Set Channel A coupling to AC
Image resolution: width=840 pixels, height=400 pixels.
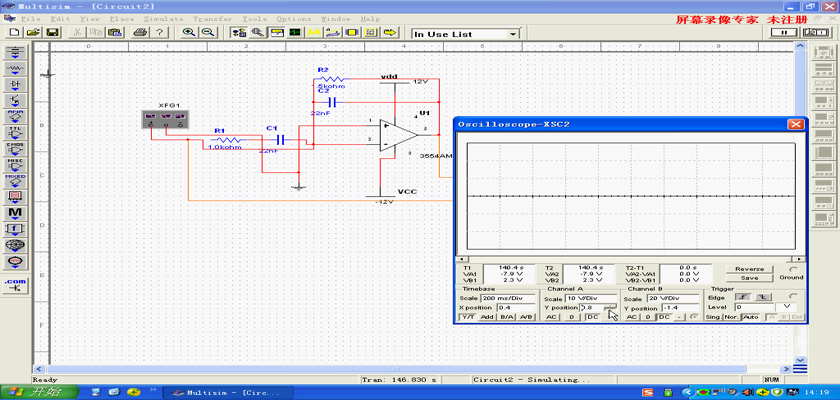click(x=552, y=317)
